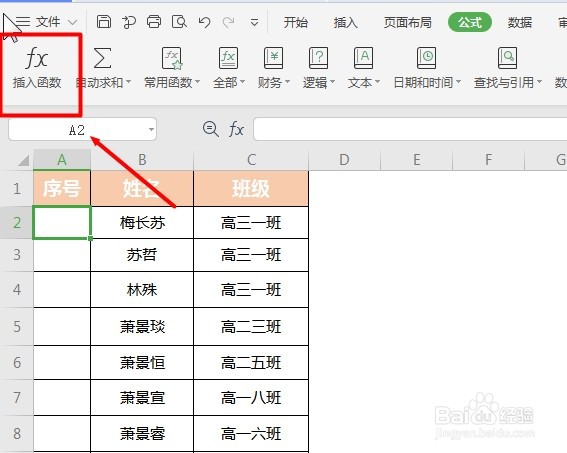Click the AutoSum (自动求和) sigma icon
The height and width of the screenshot is (453, 567).
(x=102, y=58)
